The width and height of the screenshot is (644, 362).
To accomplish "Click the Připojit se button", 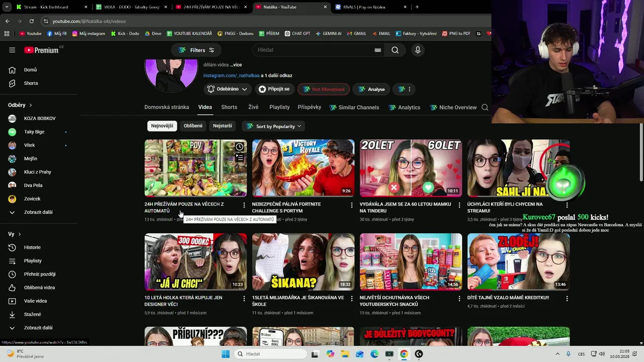I will [274, 89].
